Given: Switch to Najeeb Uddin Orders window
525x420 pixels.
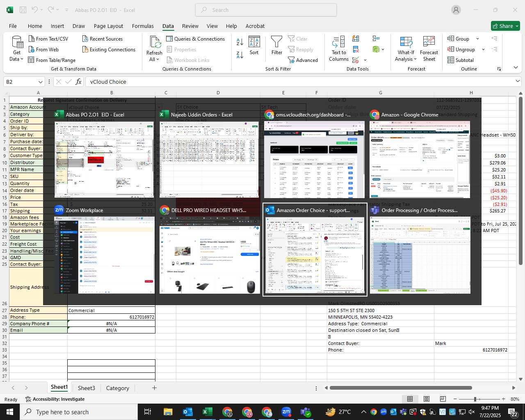Looking at the screenshot, I should click(210, 154).
